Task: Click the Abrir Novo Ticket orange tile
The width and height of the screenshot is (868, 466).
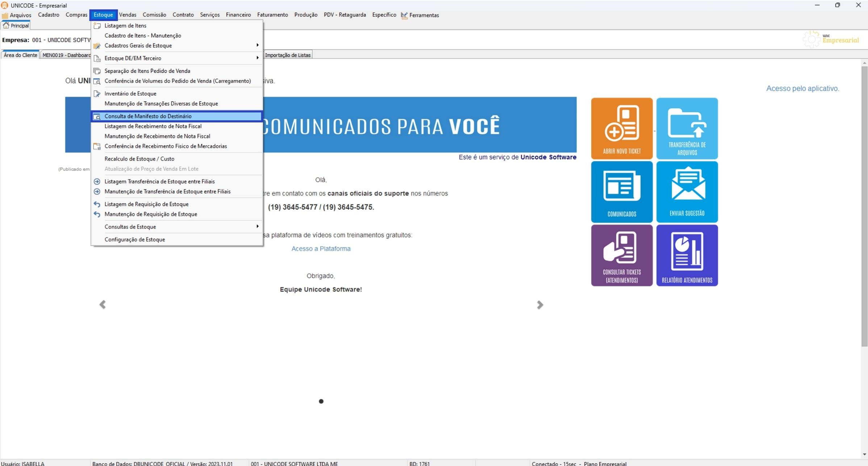Action: (622, 128)
